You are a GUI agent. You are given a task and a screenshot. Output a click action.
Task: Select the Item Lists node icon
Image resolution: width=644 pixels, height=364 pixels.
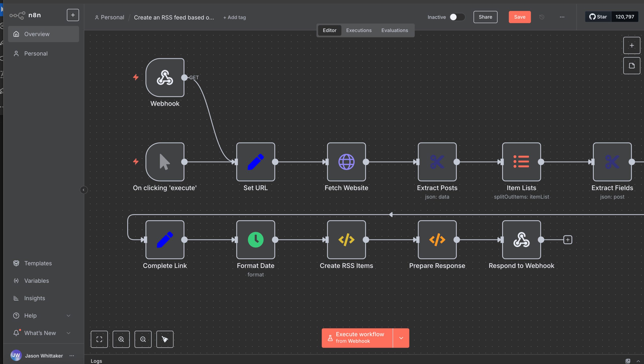pos(521,162)
